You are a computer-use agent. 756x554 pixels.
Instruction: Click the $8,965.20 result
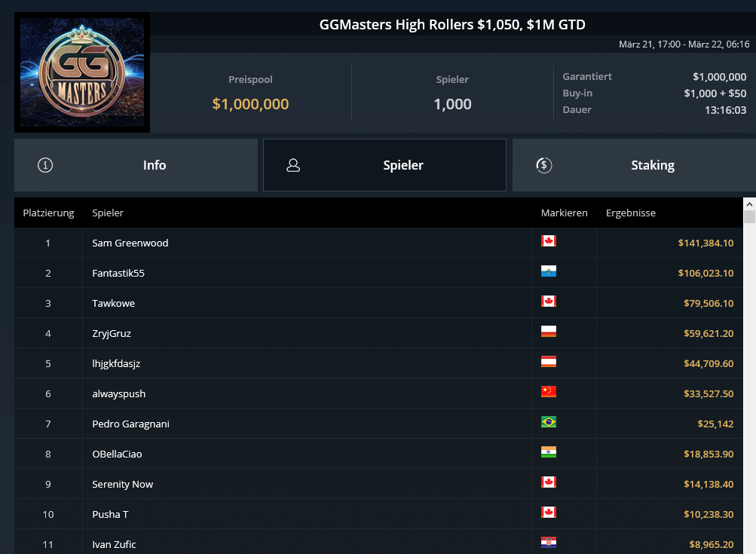712,544
